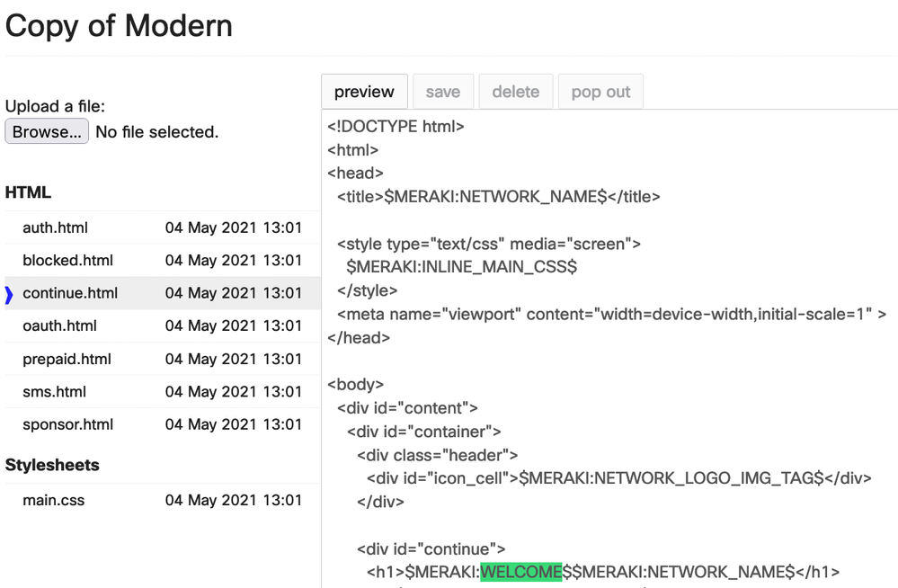
Task: Click the blue arrow beside continue.html
Action: pyautogui.click(x=9, y=294)
